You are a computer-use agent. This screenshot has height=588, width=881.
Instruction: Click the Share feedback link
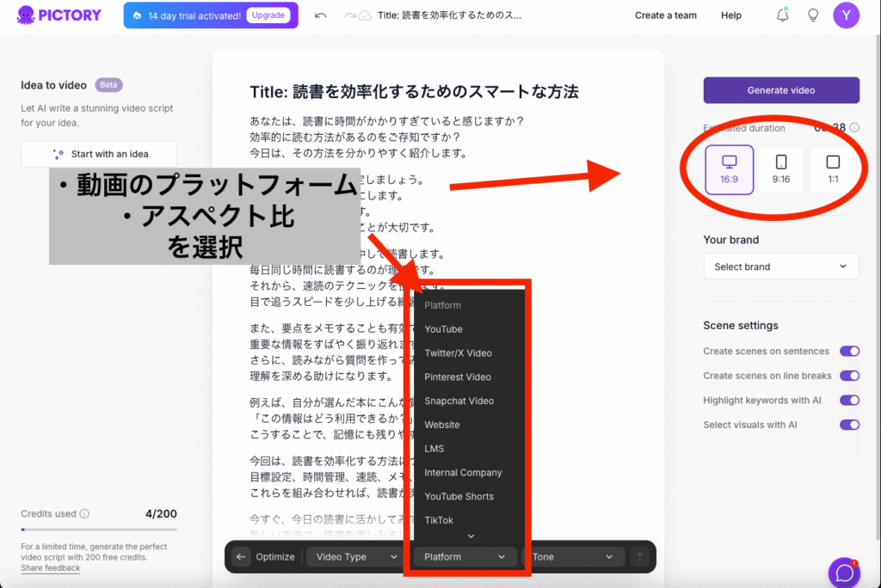point(51,567)
